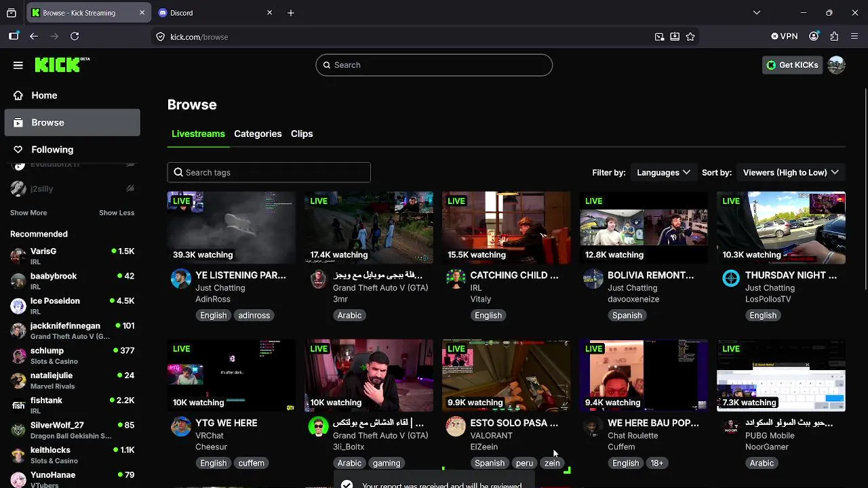Open the profile avatar menu
Viewport: 868px width, 488px height.
836,65
